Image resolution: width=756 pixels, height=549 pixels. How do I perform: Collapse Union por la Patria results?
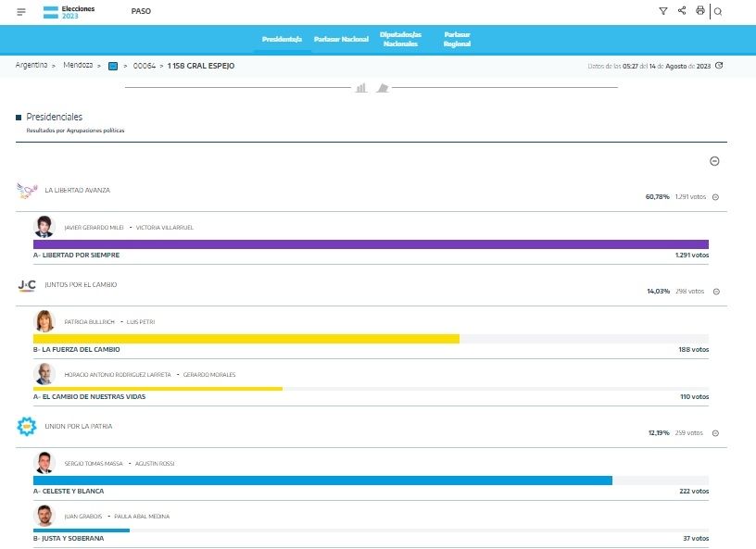click(715, 433)
